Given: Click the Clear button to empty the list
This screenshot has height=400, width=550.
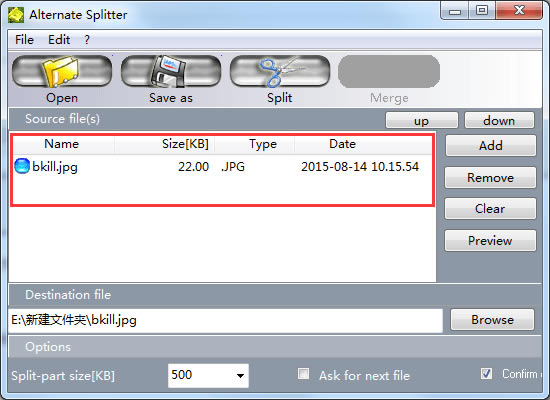Looking at the screenshot, I should coord(490,209).
